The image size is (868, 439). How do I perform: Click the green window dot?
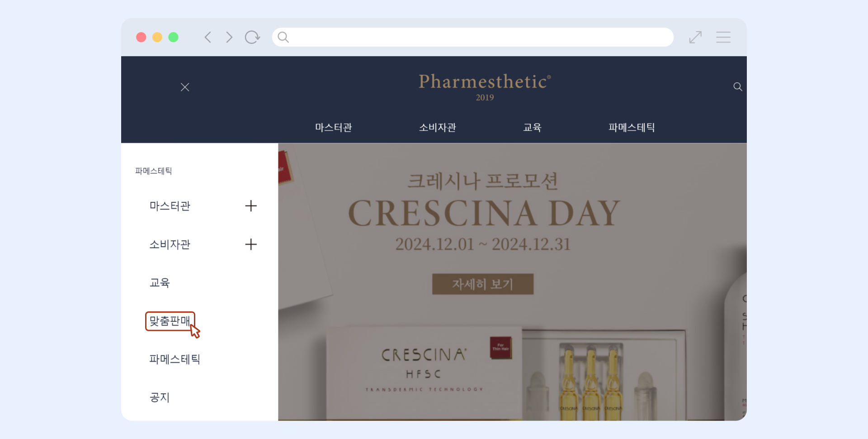point(173,37)
